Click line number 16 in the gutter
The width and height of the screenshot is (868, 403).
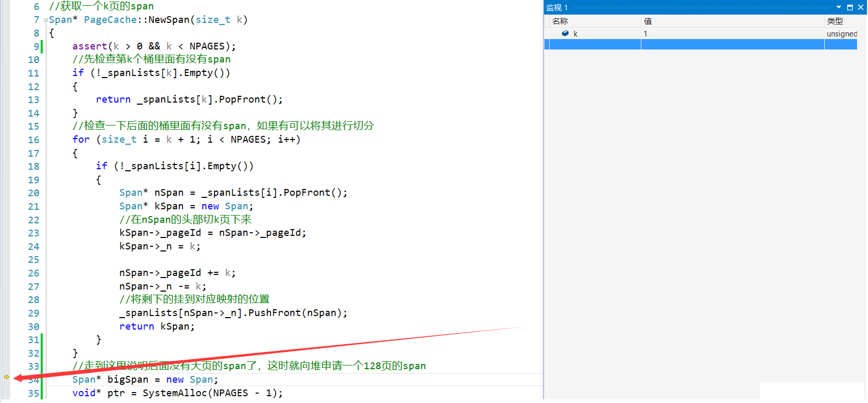pyautogui.click(x=33, y=140)
